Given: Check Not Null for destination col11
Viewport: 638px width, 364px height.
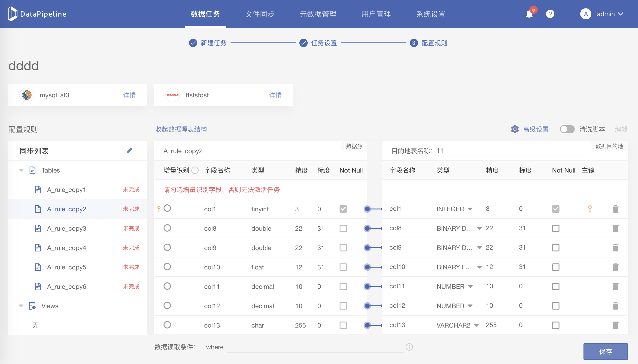Looking at the screenshot, I should coord(555,286).
